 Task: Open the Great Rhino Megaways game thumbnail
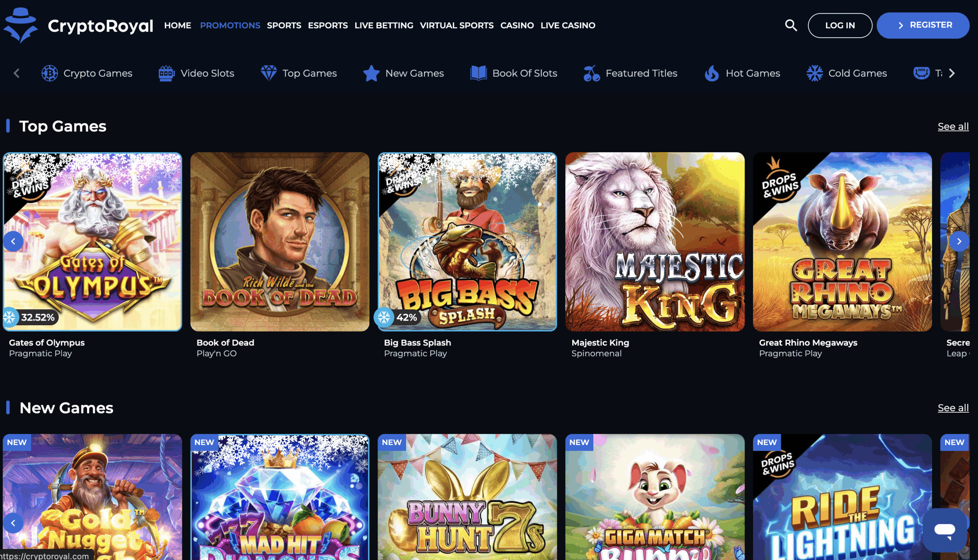842,242
